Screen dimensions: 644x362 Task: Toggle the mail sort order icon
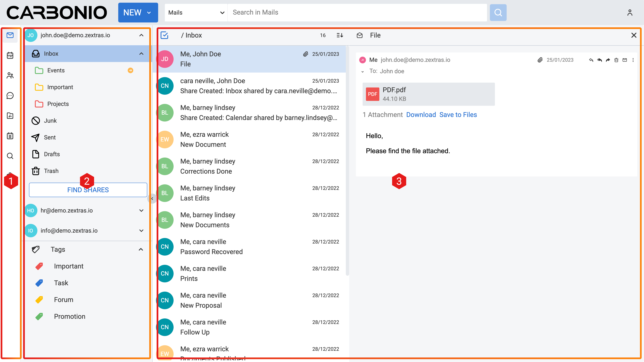click(340, 35)
